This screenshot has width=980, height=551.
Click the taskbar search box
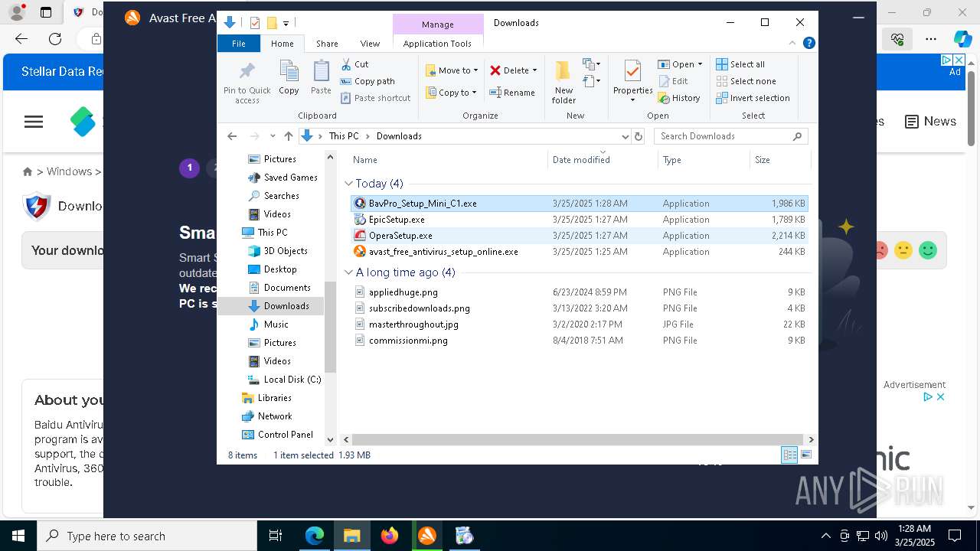pyautogui.click(x=147, y=536)
